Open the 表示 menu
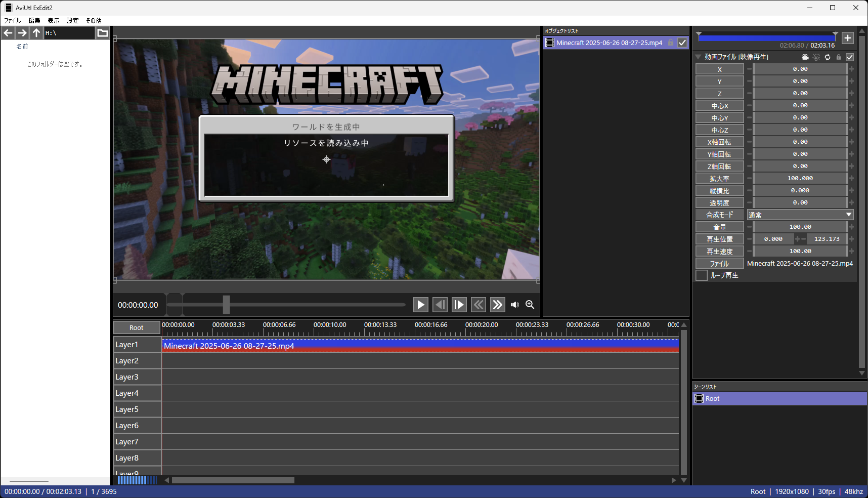Screen dimensions: 868x498 (54, 21)
